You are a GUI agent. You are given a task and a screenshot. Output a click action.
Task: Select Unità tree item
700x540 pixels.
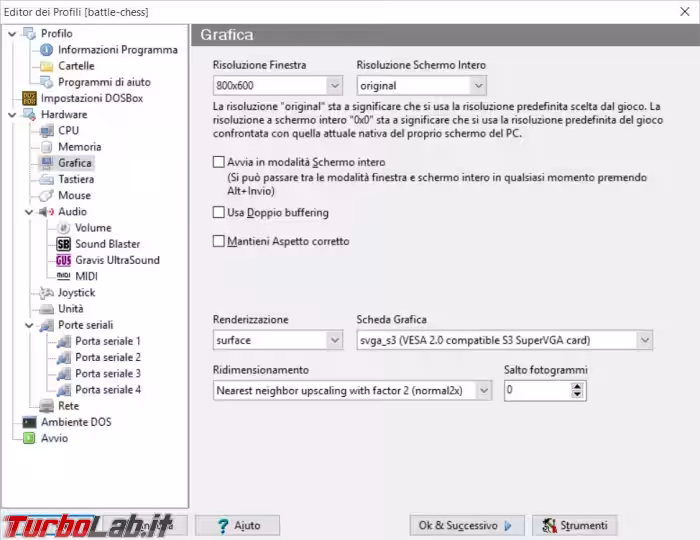(71, 309)
